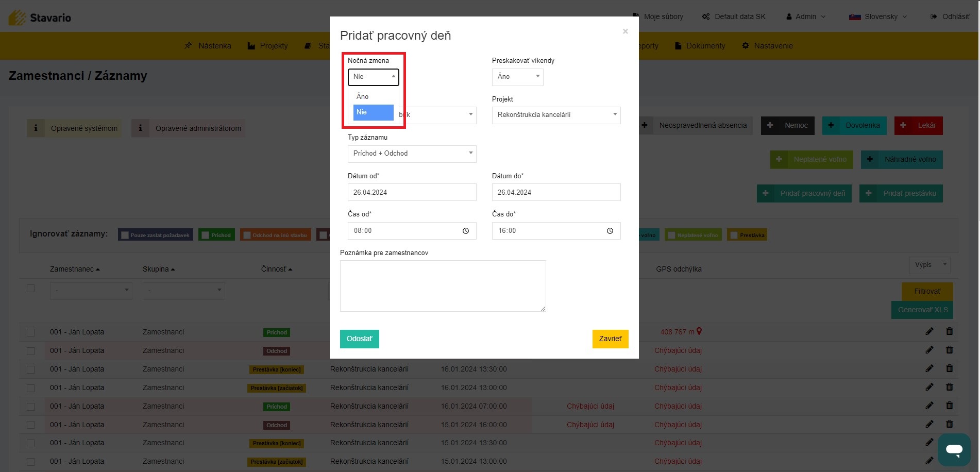Open the Skupina filter dropdown
Screen dimensions: 980x472
coord(184,291)
